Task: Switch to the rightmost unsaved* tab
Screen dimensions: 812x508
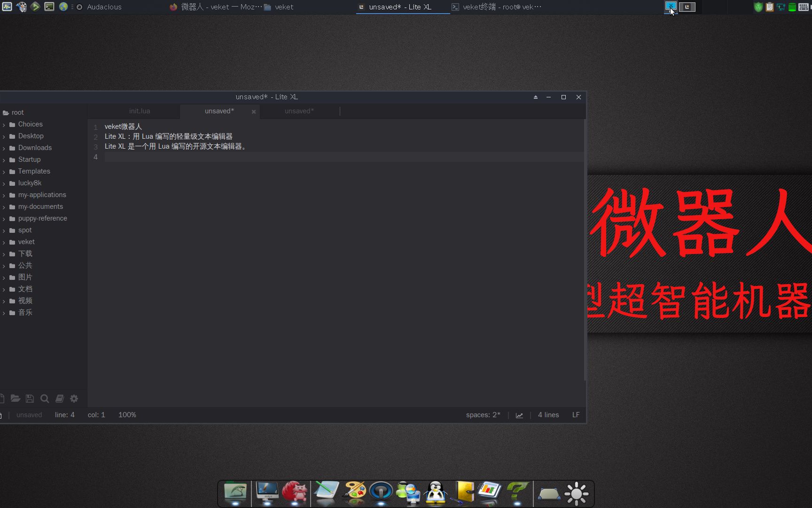Action: [x=299, y=111]
